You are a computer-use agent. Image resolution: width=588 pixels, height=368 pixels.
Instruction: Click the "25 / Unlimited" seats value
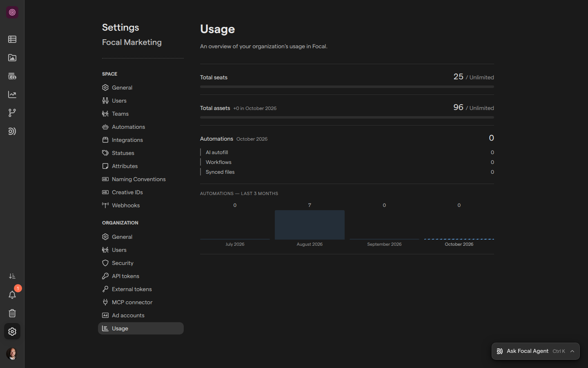[x=474, y=77]
